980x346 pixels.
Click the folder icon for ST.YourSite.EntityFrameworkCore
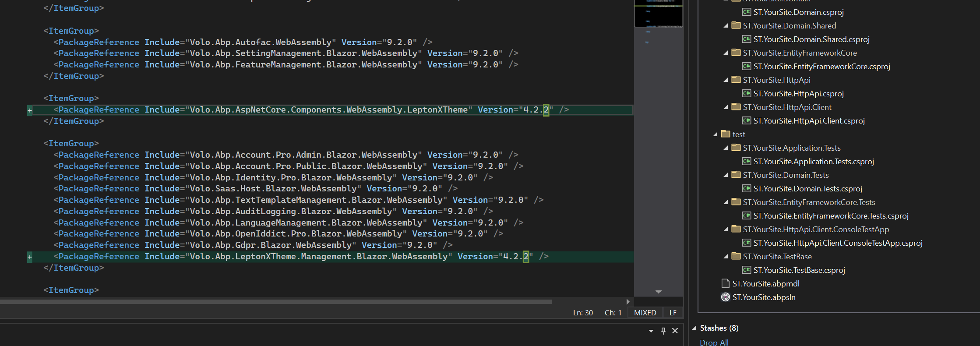coord(736,53)
